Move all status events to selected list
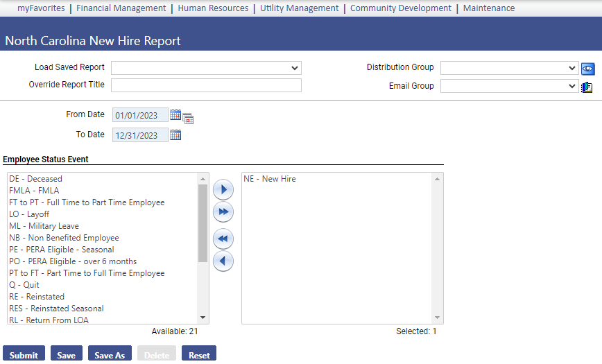Screen dimensions: 602x364 click(223, 212)
